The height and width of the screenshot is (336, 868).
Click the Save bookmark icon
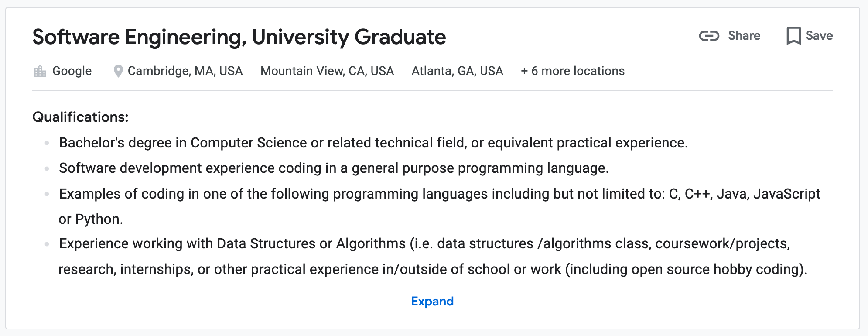point(793,36)
